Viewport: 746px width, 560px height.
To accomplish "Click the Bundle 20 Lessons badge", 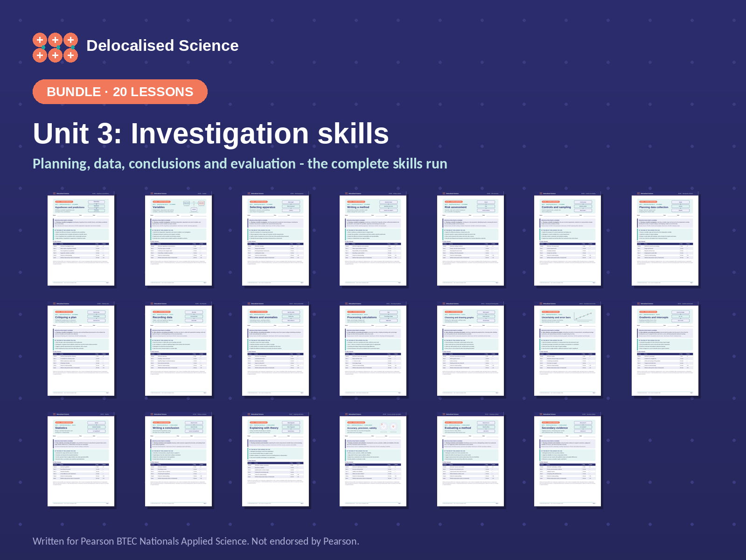I will point(120,91).
